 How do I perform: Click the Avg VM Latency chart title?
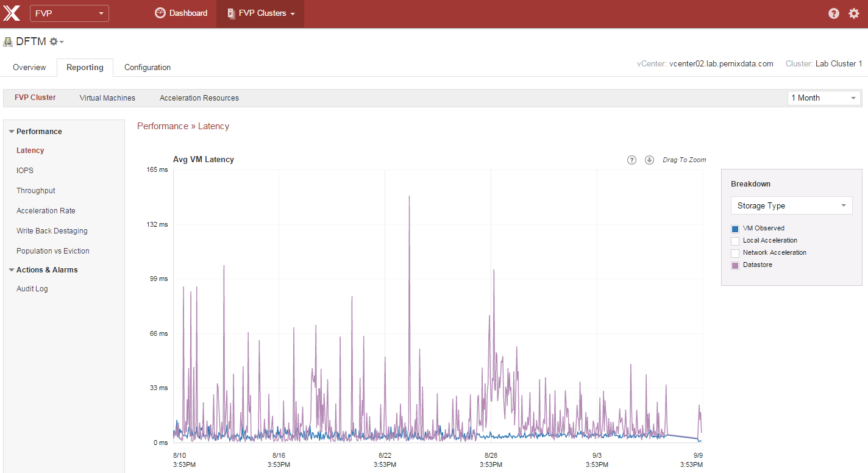point(204,160)
